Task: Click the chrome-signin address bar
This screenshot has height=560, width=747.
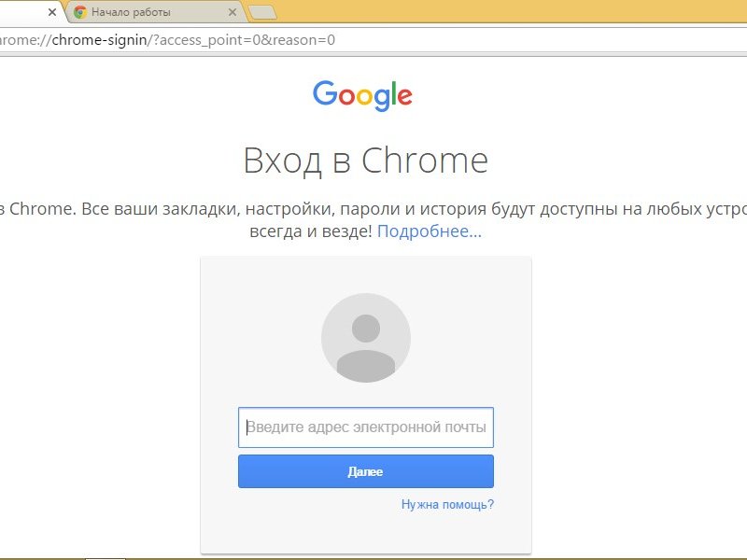Action: (372, 40)
